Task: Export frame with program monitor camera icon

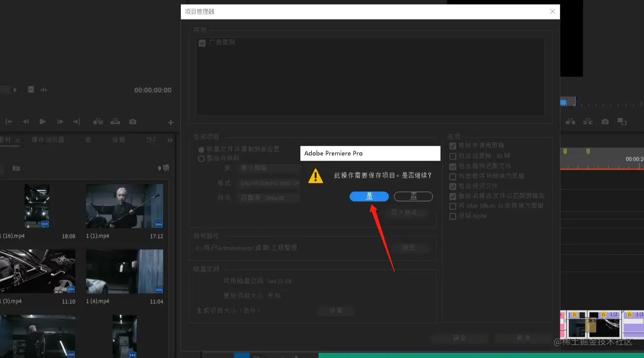Action: [605, 121]
